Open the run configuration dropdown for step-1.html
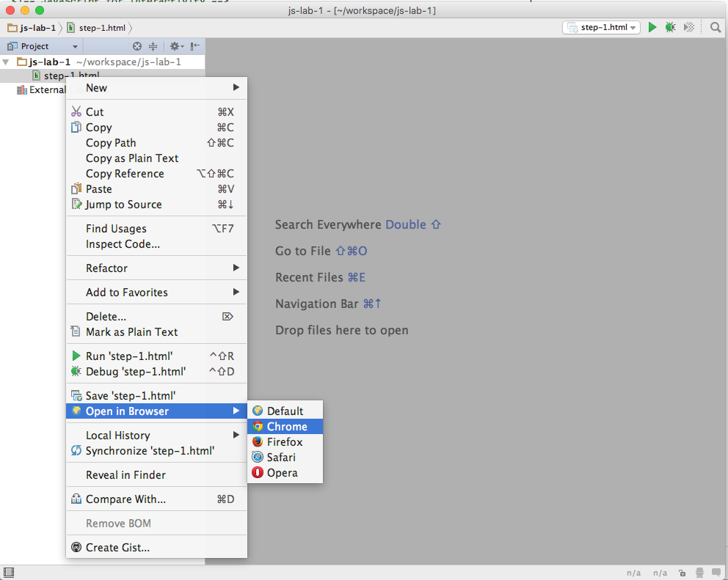Screen dimensions: 728x580 tap(633, 26)
